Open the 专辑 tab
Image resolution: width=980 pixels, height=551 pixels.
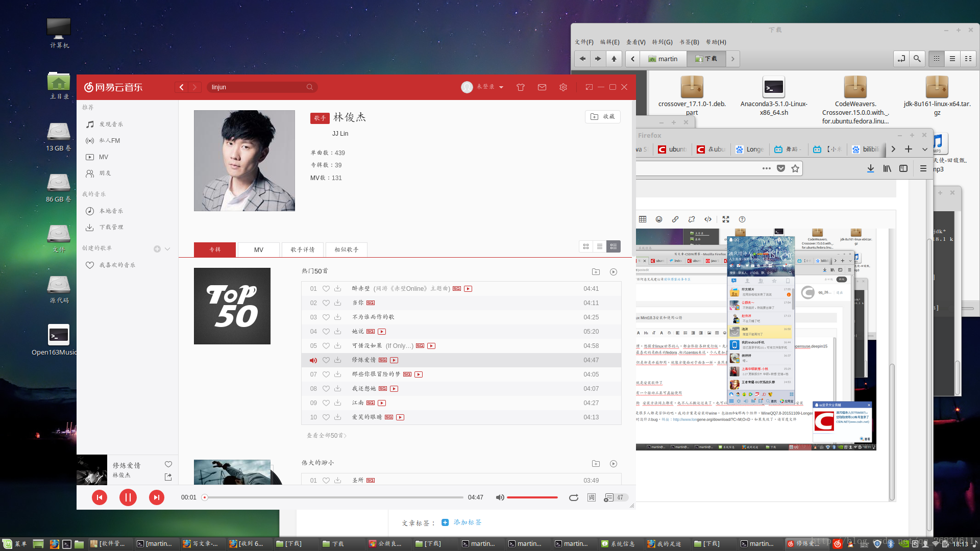(x=215, y=249)
